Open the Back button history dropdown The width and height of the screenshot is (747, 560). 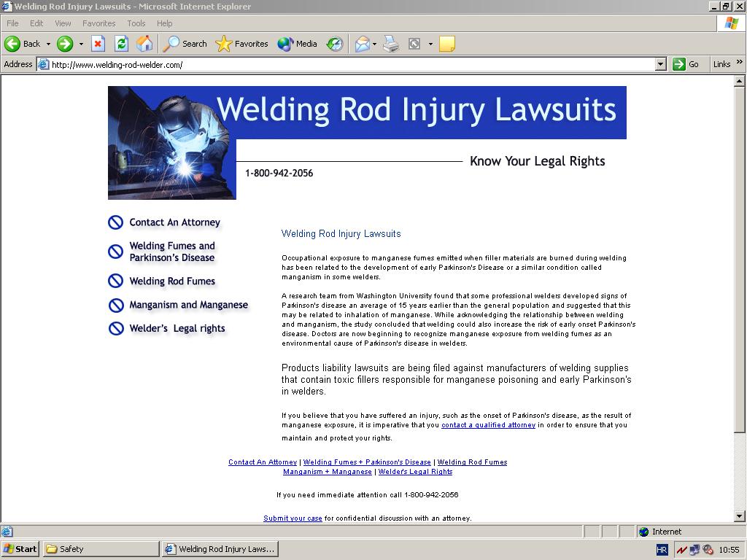(48, 44)
